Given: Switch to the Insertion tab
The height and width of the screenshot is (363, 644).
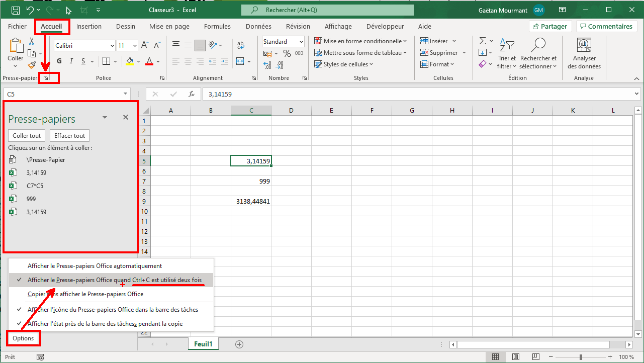Looking at the screenshot, I should 89,27.
